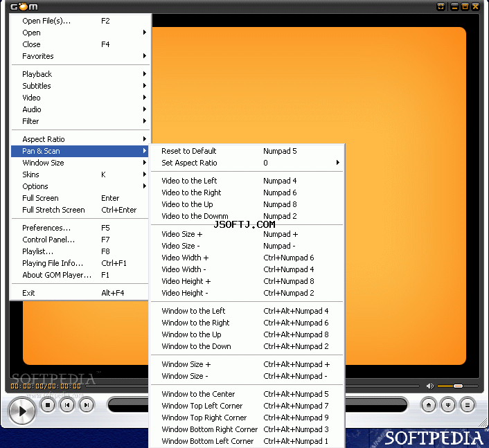Select Full Stretch Screen item
This screenshot has height=448, width=489.
[x=80, y=210]
